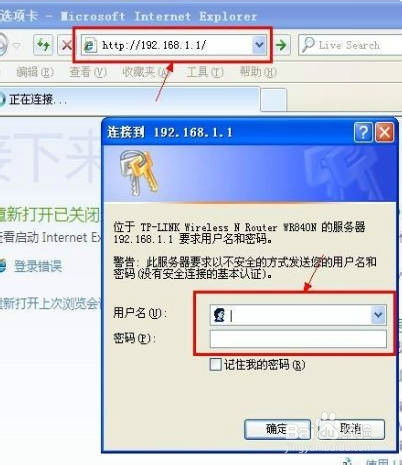Click the user avatar icon in username field
Screen dimensions: 402x465
click(x=220, y=315)
